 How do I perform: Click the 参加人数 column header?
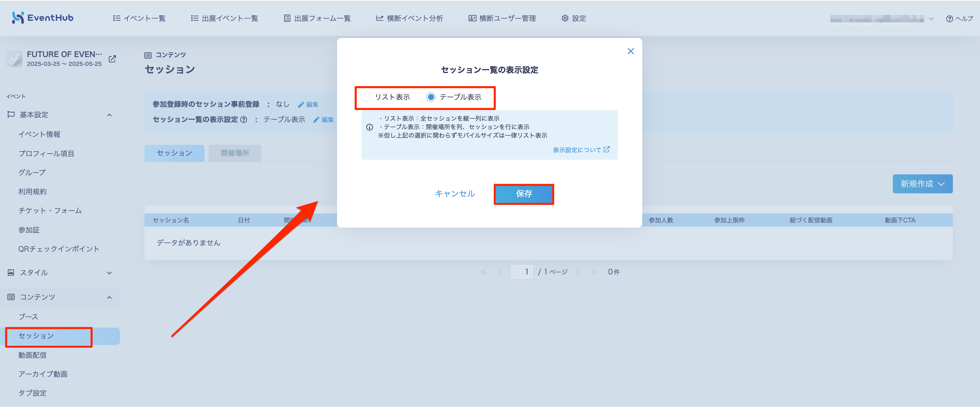(x=661, y=220)
